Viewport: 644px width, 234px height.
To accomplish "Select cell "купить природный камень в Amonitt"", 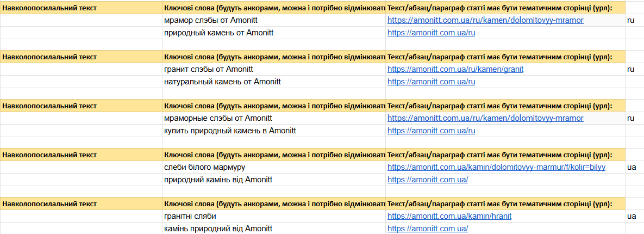I will pyautogui.click(x=274, y=131).
